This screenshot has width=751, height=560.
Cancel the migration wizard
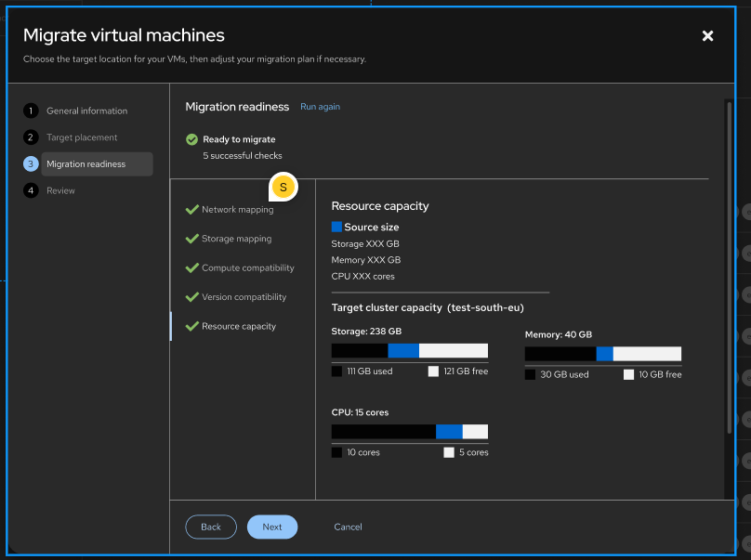click(x=348, y=527)
